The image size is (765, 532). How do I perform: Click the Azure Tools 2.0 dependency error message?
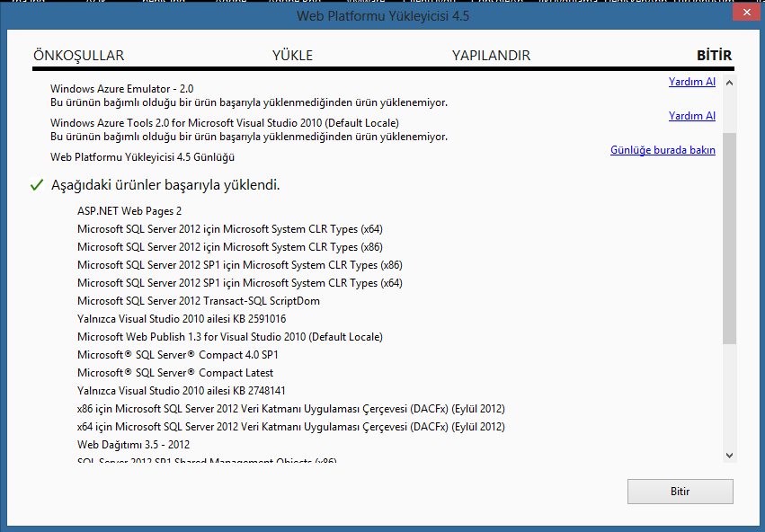[x=249, y=137]
